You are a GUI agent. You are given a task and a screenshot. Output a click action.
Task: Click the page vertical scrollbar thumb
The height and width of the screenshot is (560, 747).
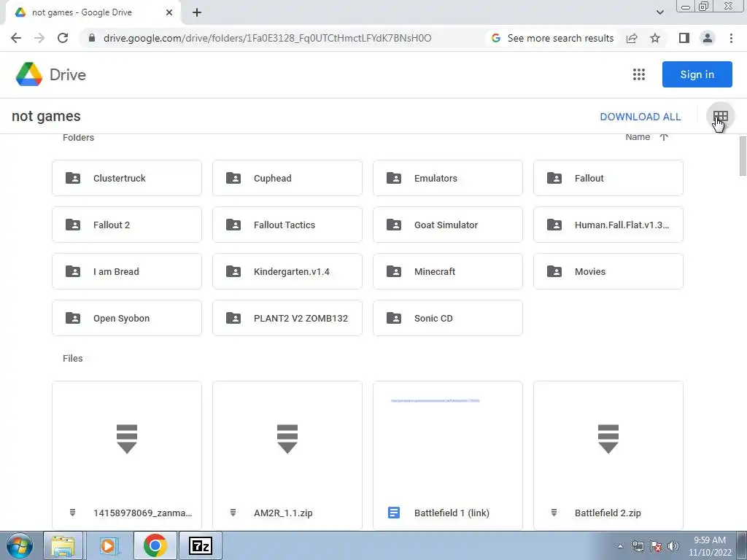(x=743, y=156)
